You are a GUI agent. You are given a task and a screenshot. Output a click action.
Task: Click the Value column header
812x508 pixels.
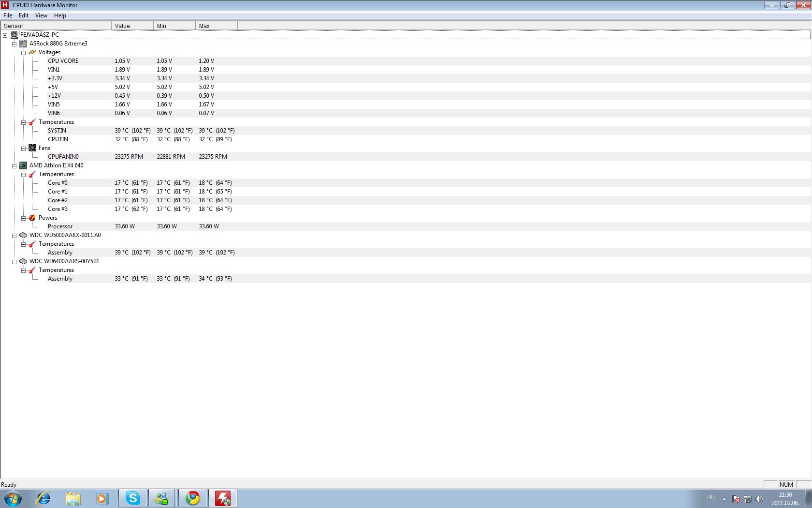[132, 26]
